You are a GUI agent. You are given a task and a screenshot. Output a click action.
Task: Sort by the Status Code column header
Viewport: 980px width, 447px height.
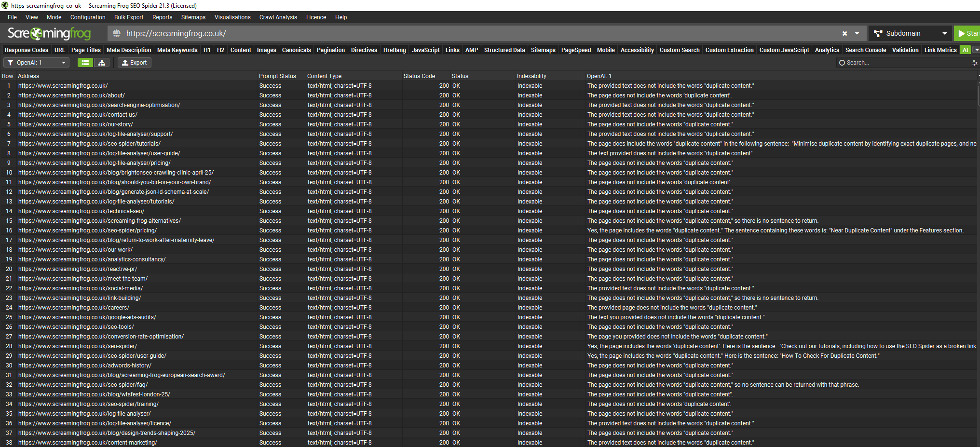[x=419, y=76]
